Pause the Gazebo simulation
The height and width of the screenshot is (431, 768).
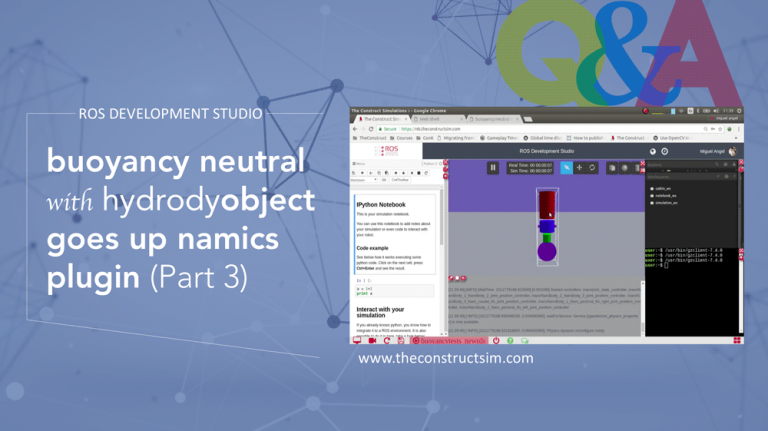pyautogui.click(x=493, y=168)
